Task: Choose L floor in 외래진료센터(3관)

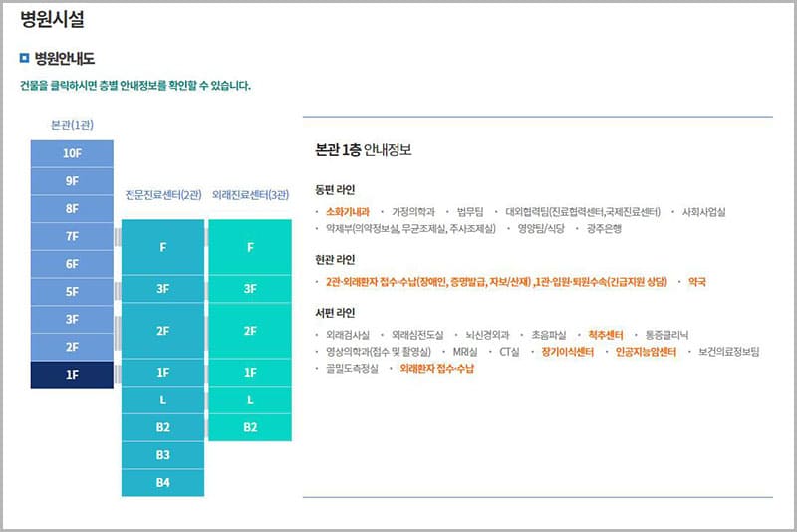Action: click(x=250, y=399)
